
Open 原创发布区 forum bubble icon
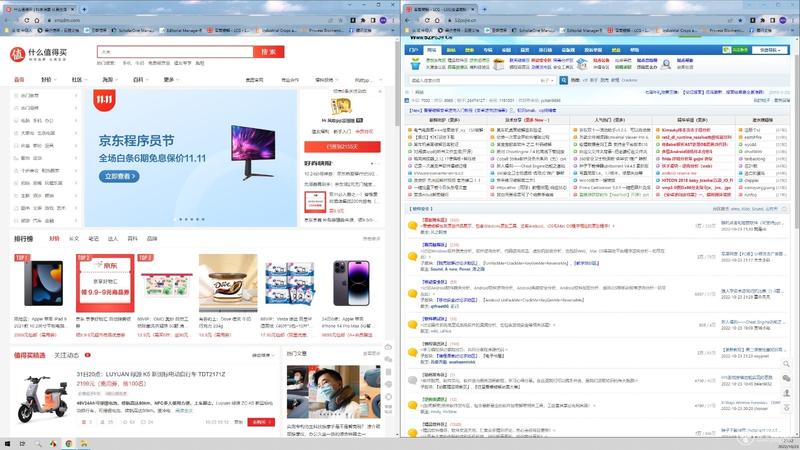412,226
